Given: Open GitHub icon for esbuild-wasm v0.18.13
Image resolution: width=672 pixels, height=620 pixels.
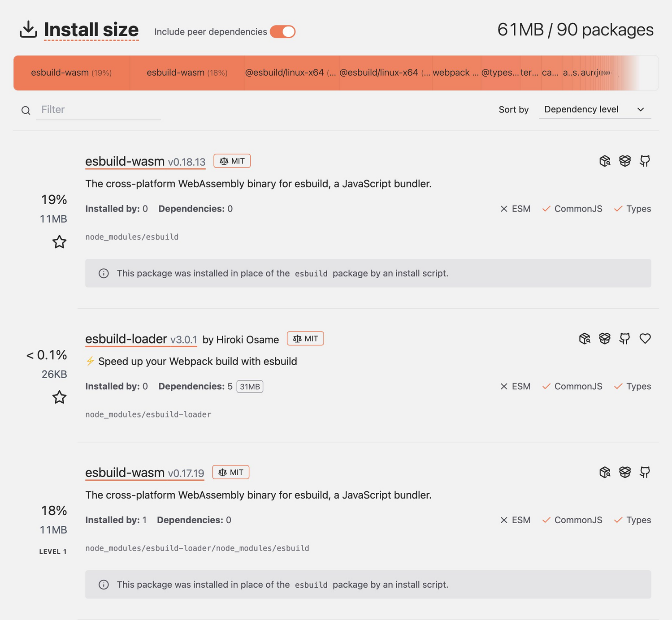Looking at the screenshot, I should [x=645, y=161].
